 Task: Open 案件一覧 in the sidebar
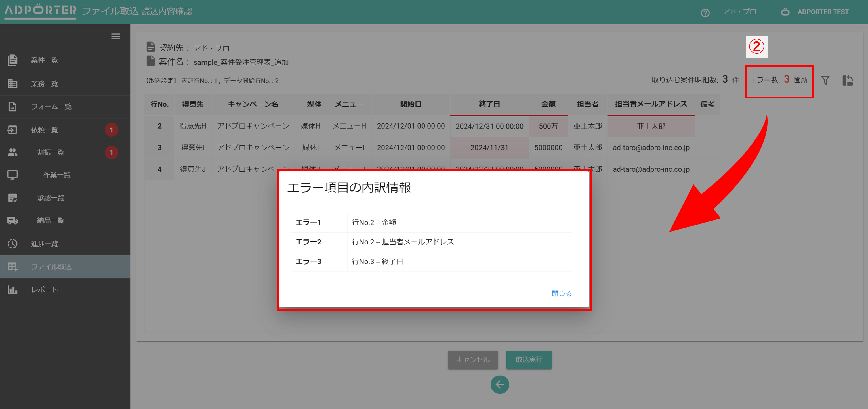tap(65, 61)
